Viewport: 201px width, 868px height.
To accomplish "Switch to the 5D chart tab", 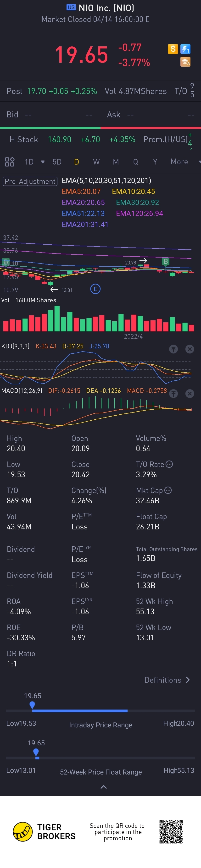I will [x=57, y=162].
